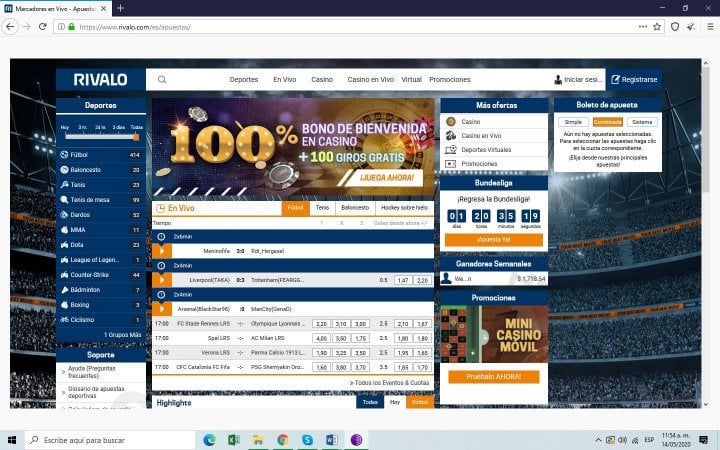Click the Counter-Strike gamepad icon
The height and width of the screenshot is (450, 720).
pyautogui.click(x=64, y=275)
